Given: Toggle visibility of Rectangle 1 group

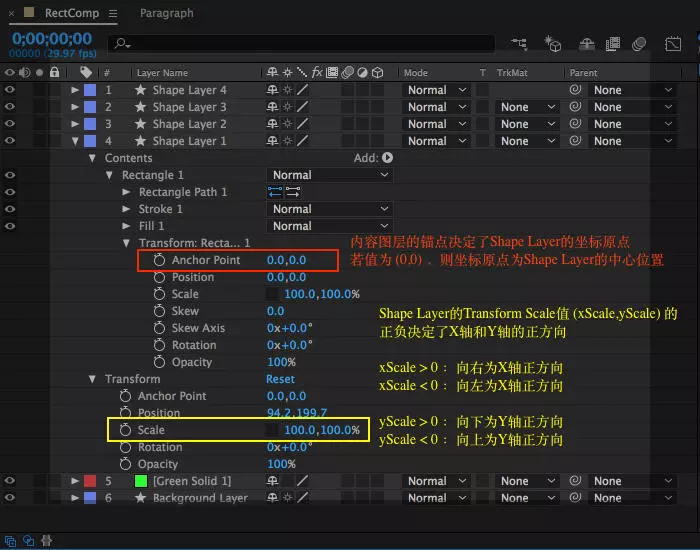Looking at the screenshot, I should (9, 175).
